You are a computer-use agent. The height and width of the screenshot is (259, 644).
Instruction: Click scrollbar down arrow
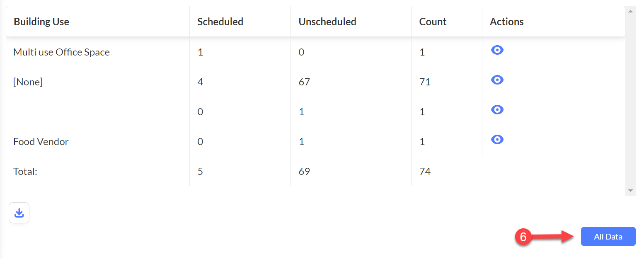pyautogui.click(x=630, y=191)
